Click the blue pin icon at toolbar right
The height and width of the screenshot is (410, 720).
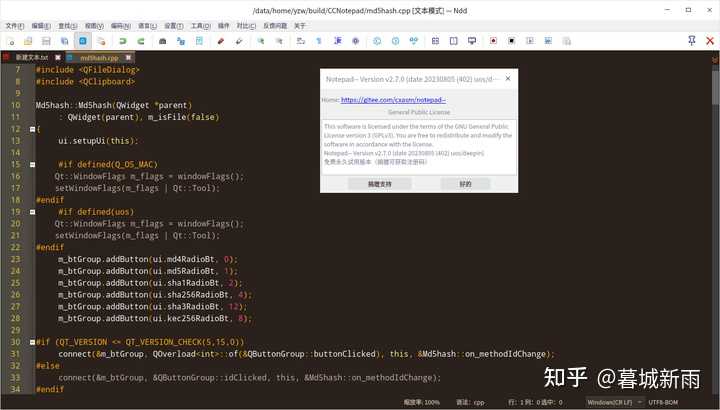[692, 41]
